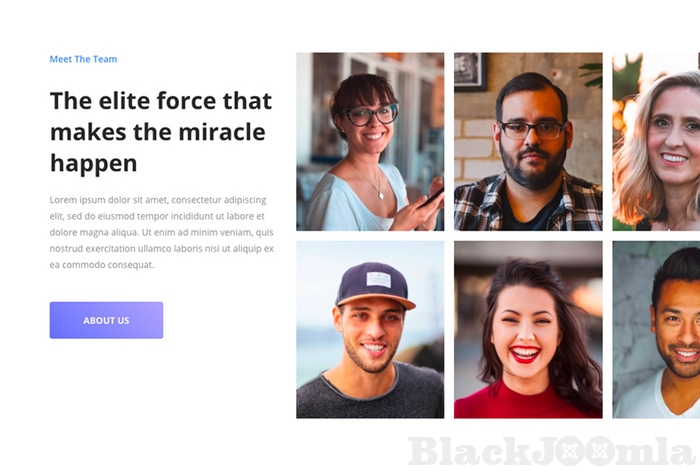Click the framed picture on the brick wall

471,71
